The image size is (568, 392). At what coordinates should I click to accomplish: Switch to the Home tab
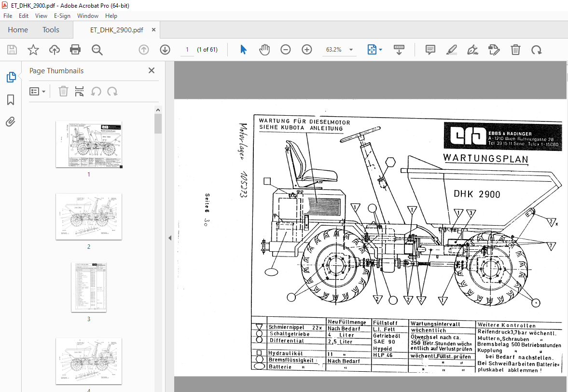click(18, 29)
